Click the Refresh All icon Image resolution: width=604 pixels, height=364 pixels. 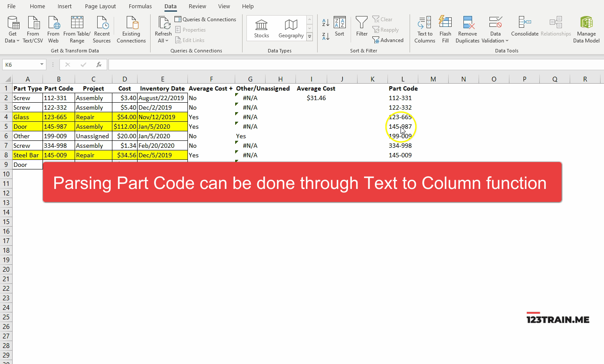click(x=164, y=23)
